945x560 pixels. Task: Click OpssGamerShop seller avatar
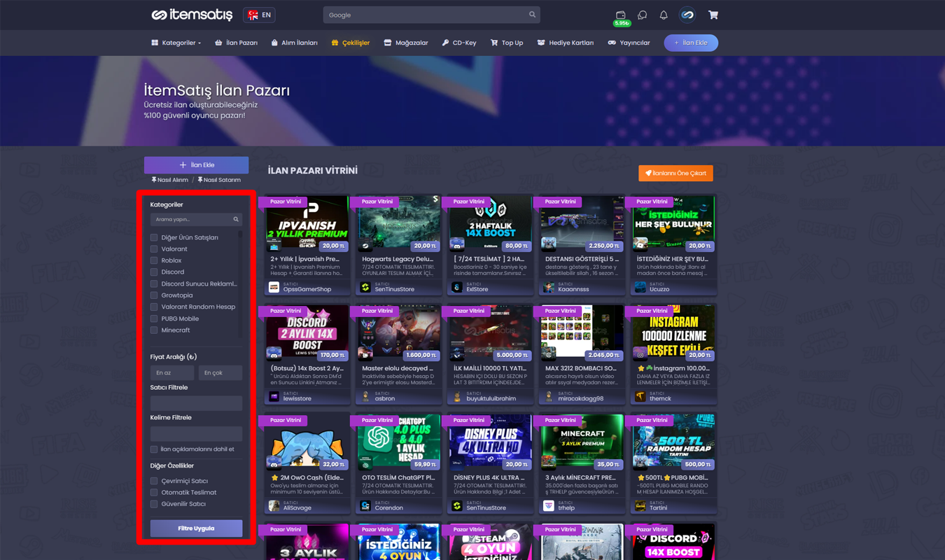click(x=274, y=288)
